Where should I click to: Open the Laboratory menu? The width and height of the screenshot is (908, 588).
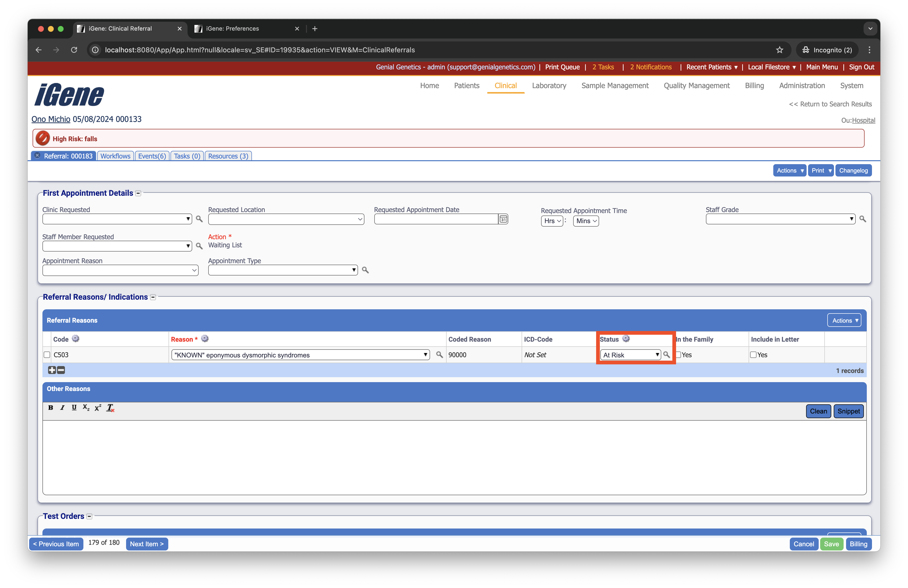pos(549,85)
